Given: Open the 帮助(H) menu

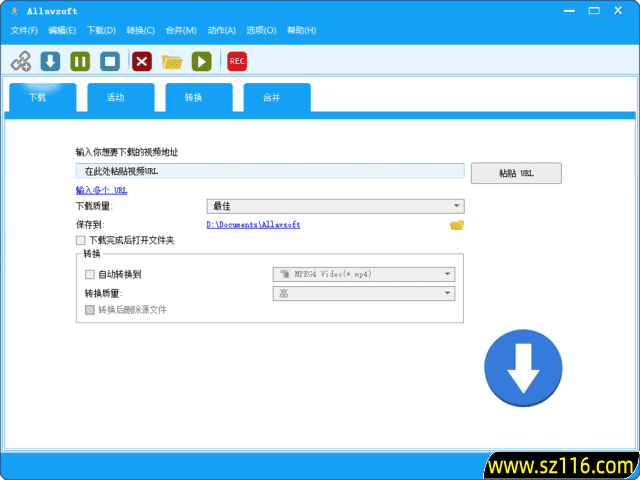Looking at the screenshot, I should coord(301,31).
